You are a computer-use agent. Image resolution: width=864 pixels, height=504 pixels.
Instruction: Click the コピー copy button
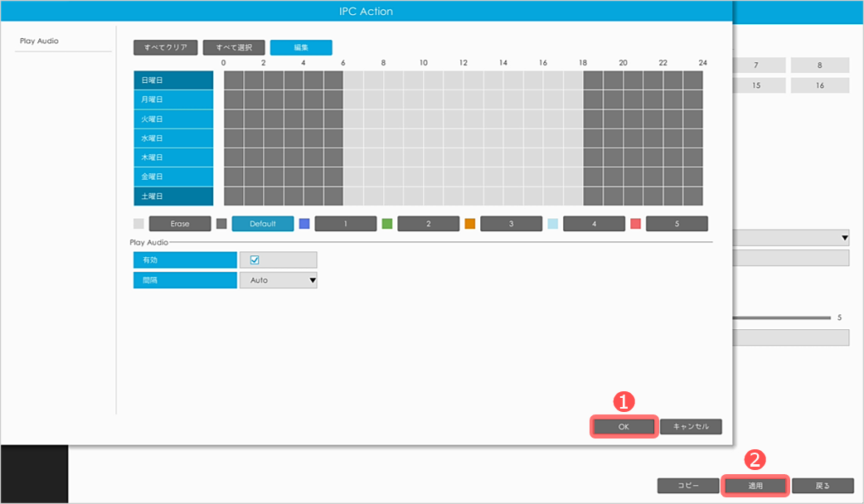click(x=688, y=485)
